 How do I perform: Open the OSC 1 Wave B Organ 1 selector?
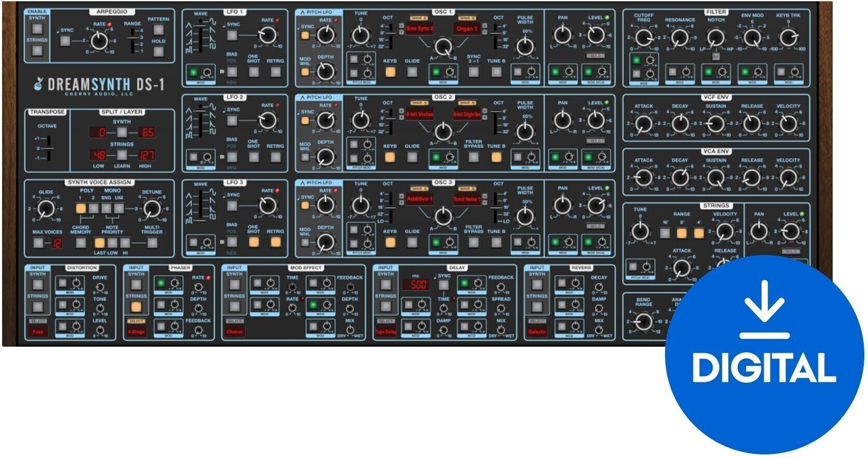pos(467,29)
